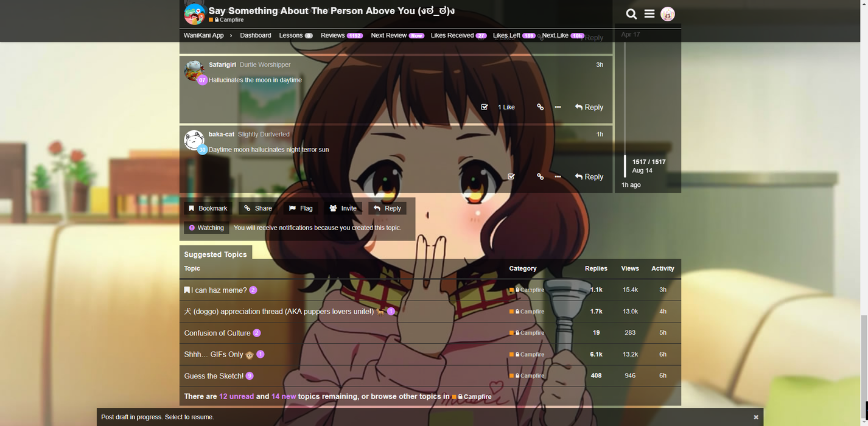The image size is (868, 426).
Task: Click the Next Like item
Action: click(563, 35)
